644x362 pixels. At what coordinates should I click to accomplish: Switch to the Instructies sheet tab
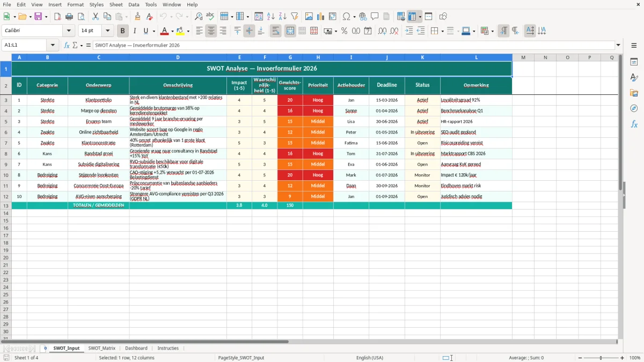[168, 348]
